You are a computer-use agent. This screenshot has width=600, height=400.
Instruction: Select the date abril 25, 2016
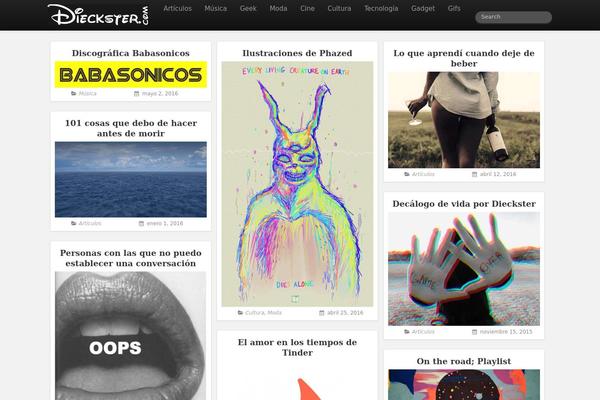click(345, 313)
